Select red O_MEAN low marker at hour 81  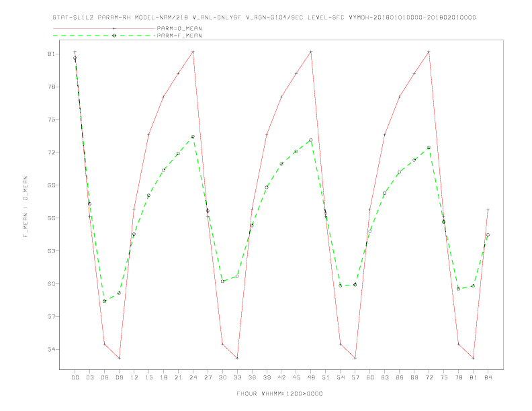coord(474,358)
